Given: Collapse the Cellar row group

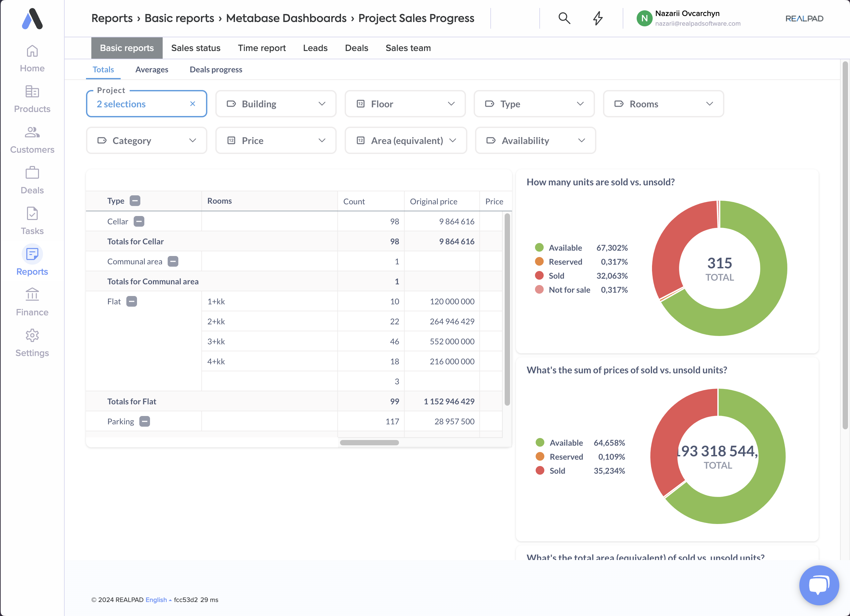Looking at the screenshot, I should click(x=139, y=221).
